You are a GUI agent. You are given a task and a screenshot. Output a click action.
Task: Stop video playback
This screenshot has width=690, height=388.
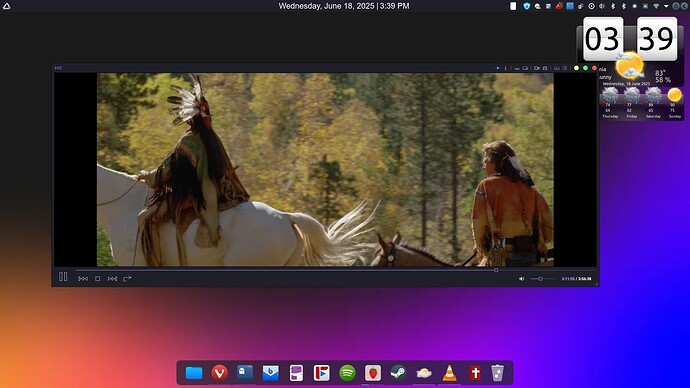(x=98, y=278)
